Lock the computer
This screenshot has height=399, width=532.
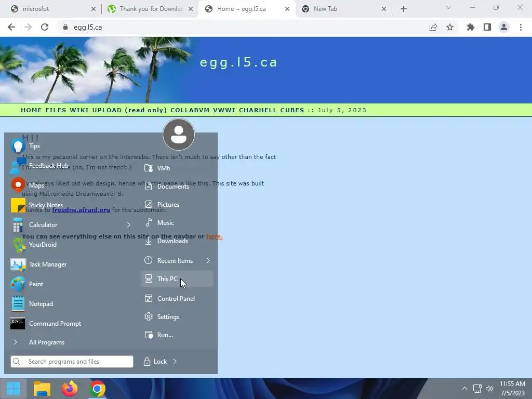[x=155, y=362]
